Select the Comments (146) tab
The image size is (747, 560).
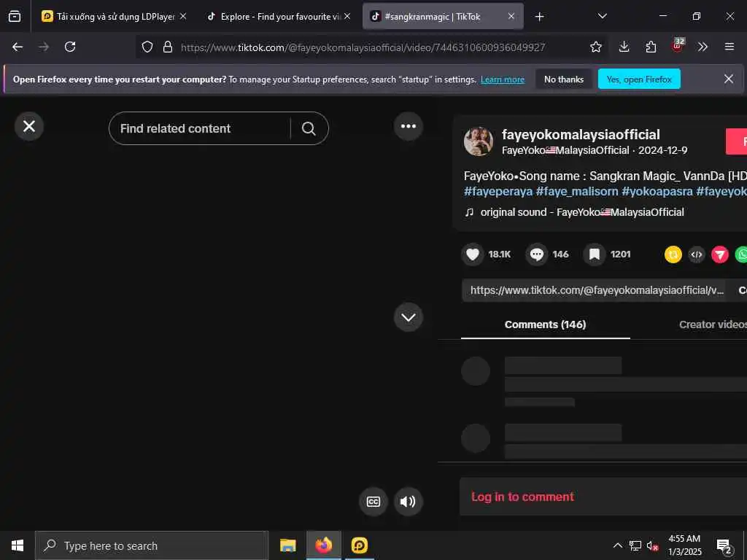[546, 324]
